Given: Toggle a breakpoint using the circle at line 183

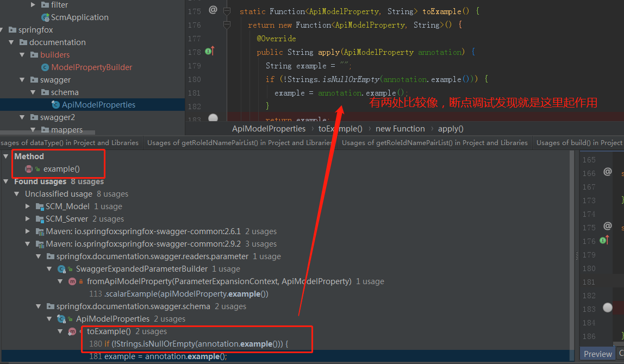Looking at the screenshot, I should [x=213, y=118].
